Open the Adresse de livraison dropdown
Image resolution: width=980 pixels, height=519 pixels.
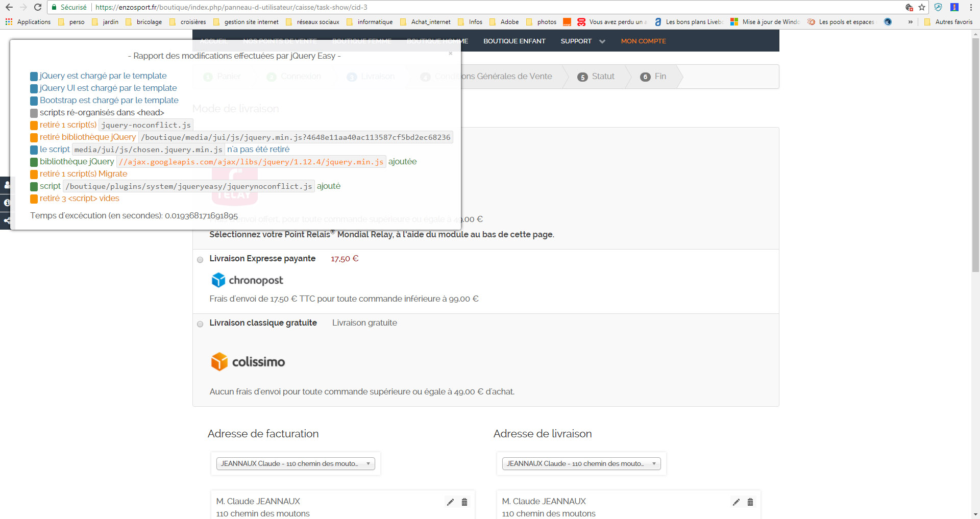point(581,463)
